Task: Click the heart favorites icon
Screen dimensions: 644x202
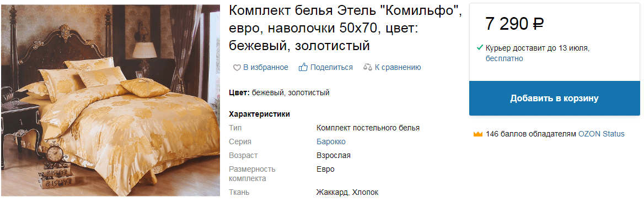Action: coord(237,68)
